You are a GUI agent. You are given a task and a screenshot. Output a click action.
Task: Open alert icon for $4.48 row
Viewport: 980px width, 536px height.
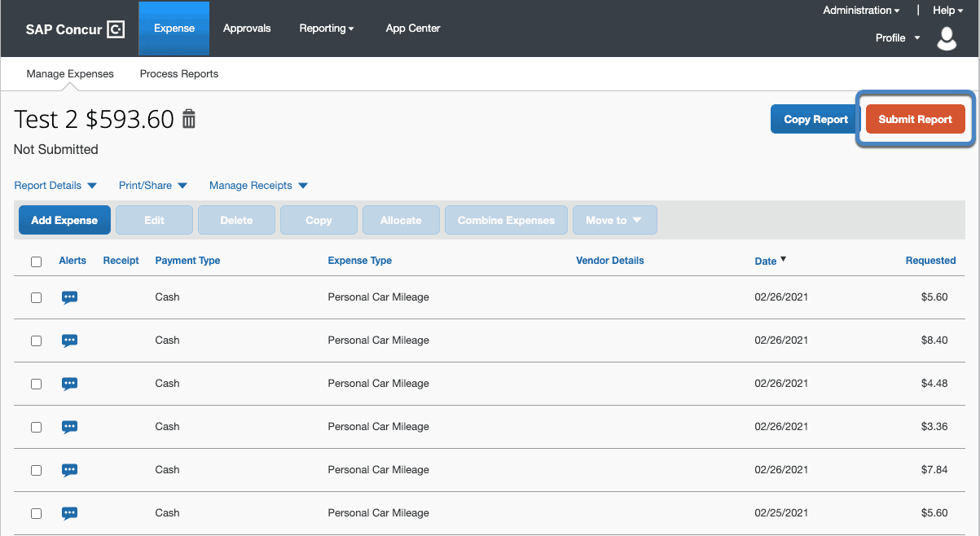pyautogui.click(x=70, y=384)
